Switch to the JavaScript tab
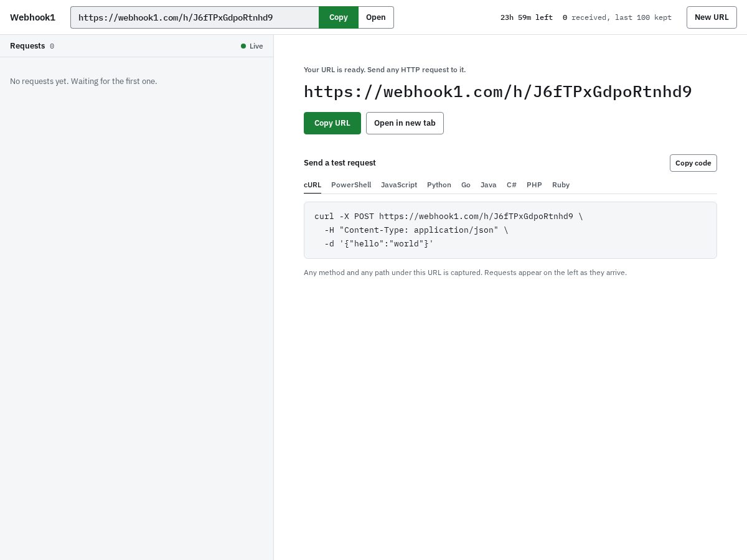 [x=399, y=185]
